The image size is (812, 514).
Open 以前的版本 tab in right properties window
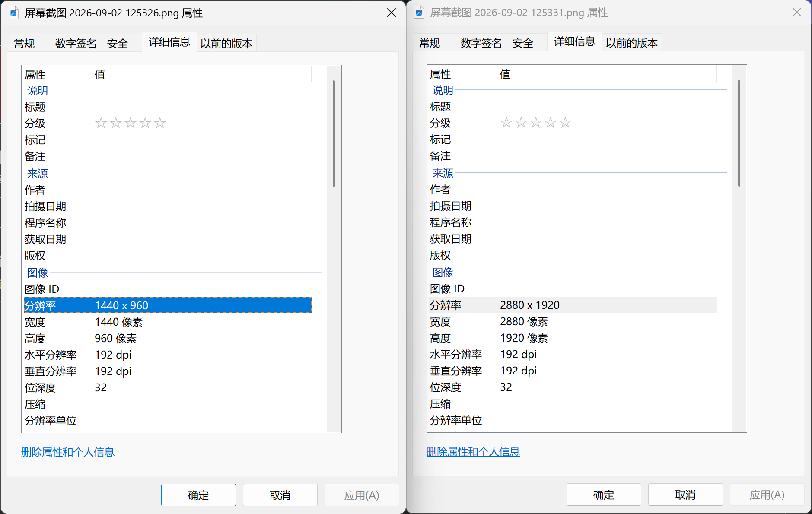[632, 43]
